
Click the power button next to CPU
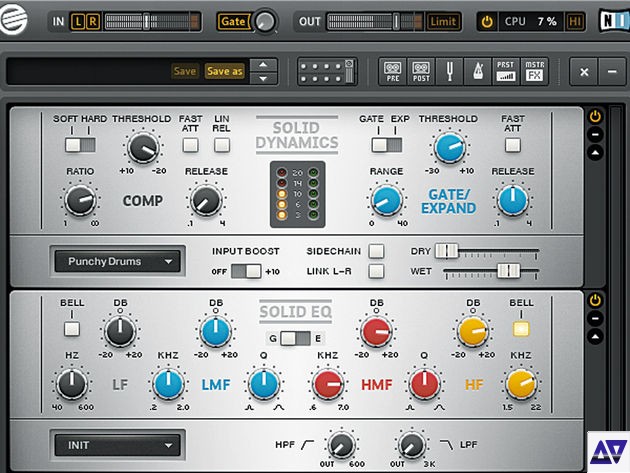pos(487,21)
